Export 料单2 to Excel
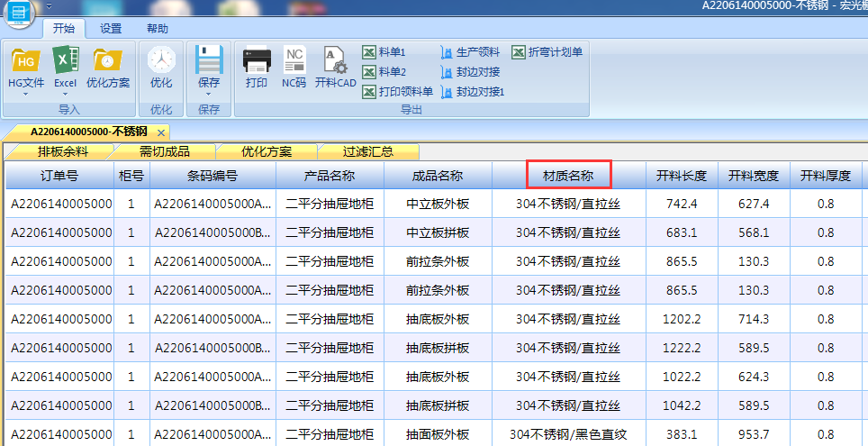868x446 pixels. 384,72
